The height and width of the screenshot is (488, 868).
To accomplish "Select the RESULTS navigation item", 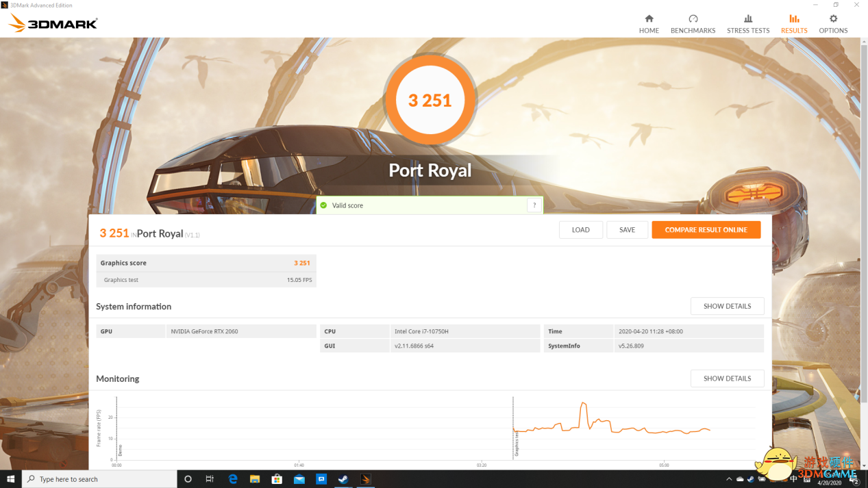I will tap(794, 24).
